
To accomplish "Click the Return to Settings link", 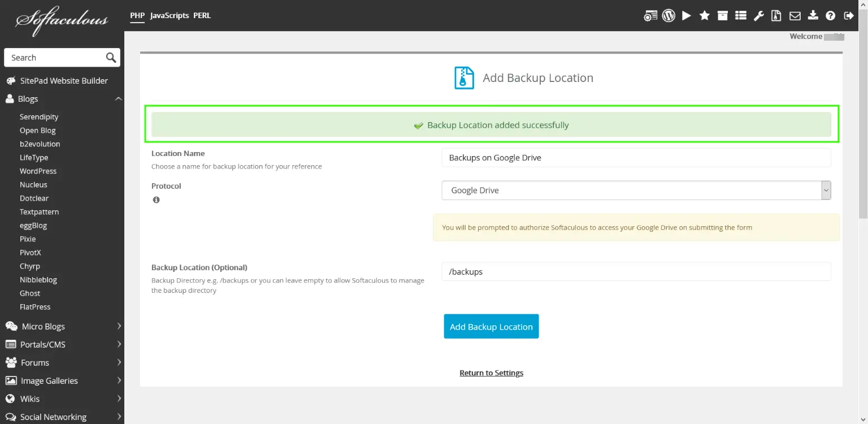I will click(x=491, y=373).
